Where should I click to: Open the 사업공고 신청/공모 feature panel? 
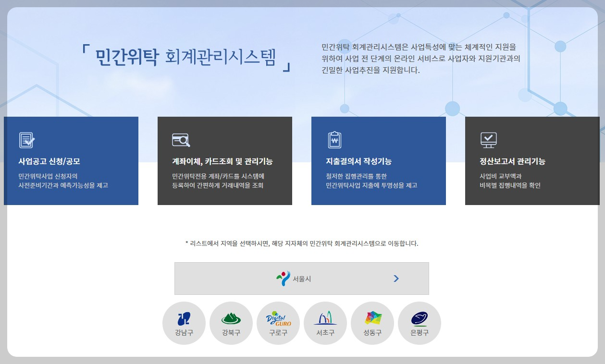[x=70, y=161]
